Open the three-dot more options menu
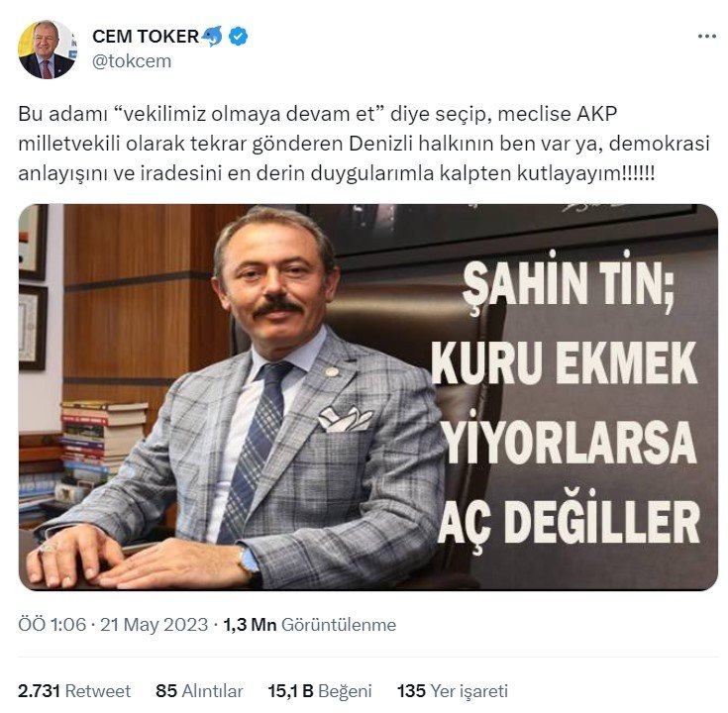The width and height of the screenshot is (728, 713). 706,37
